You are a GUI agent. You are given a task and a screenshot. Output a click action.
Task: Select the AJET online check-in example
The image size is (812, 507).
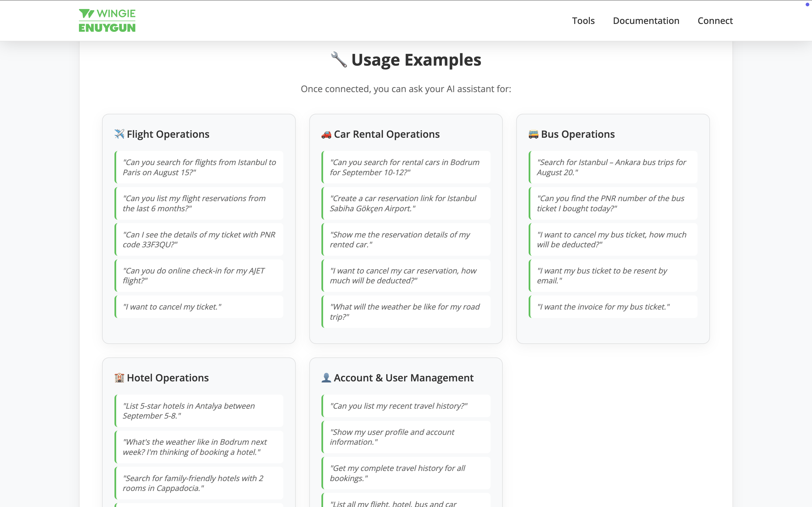[199, 275]
